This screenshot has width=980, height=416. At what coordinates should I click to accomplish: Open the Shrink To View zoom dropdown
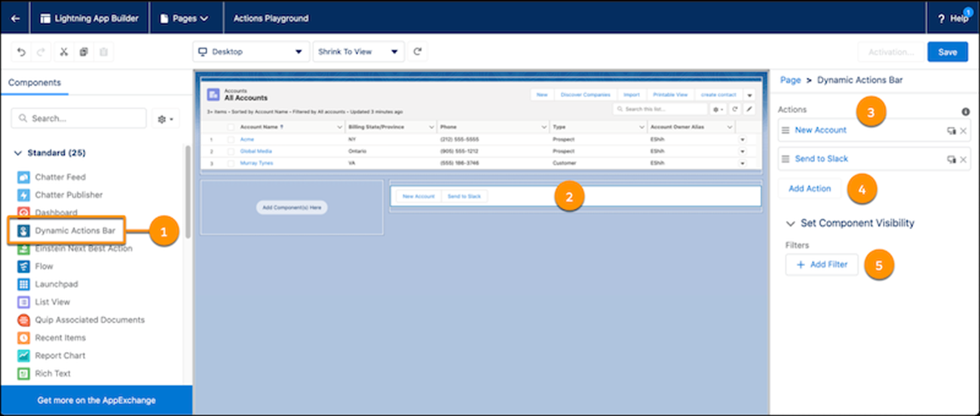(357, 52)
